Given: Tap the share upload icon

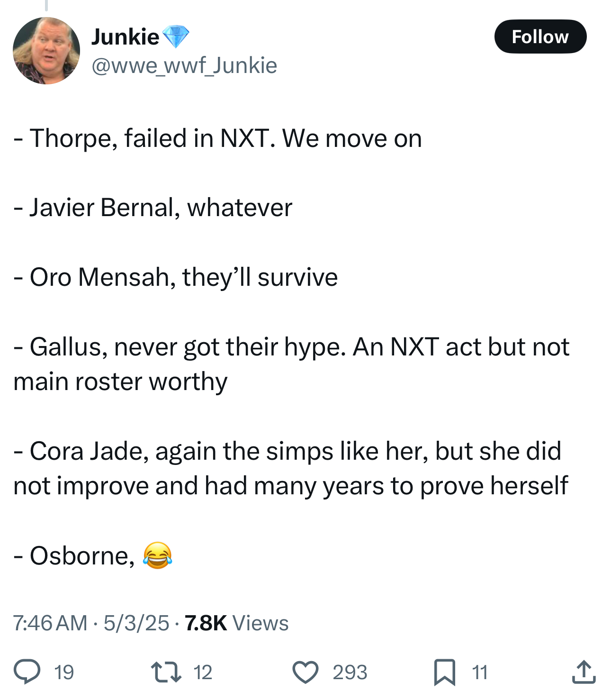Looking at the screenshot, I should point(584,672).
